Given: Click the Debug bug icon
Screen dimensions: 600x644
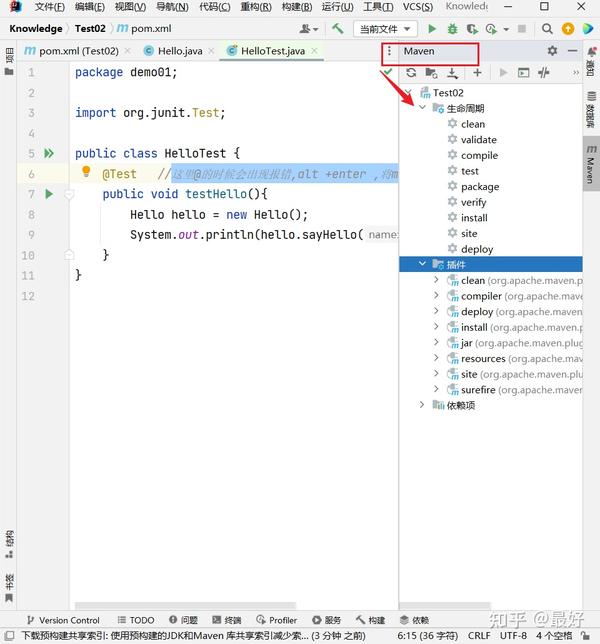Looking at the screenshot, I should click(452, 29).
